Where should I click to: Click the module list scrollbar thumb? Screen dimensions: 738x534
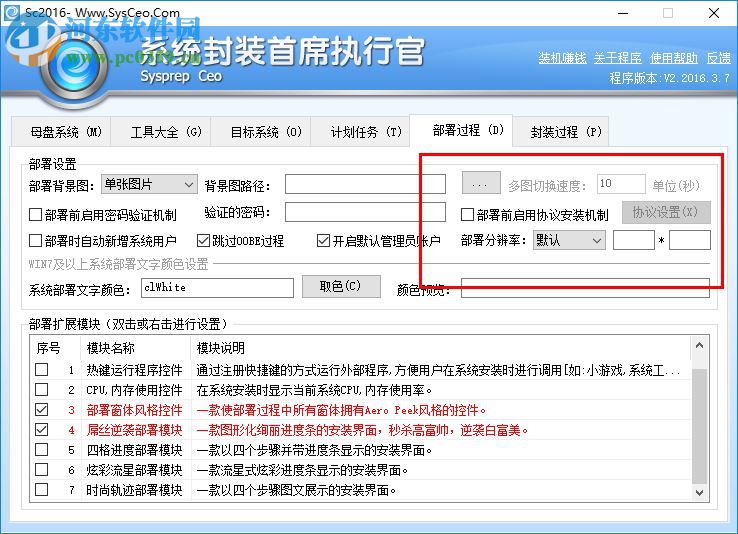click(x=699, y=426)
